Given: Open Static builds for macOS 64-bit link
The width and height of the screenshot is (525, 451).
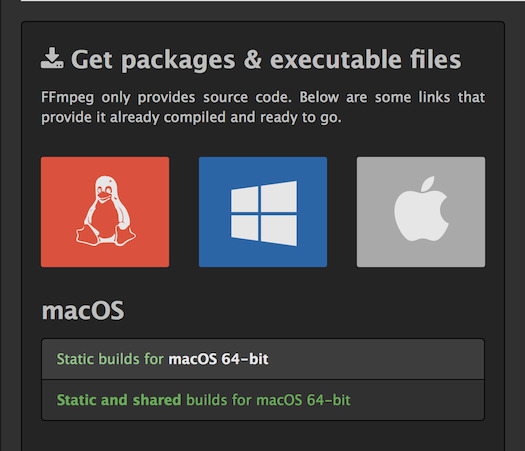Looking at the screenshot, I should [x=162, y=359].
